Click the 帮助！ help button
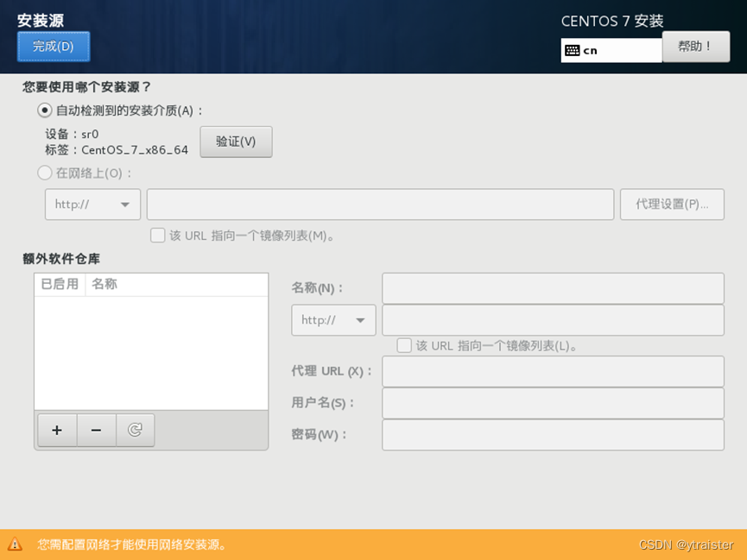 (695, 47)
